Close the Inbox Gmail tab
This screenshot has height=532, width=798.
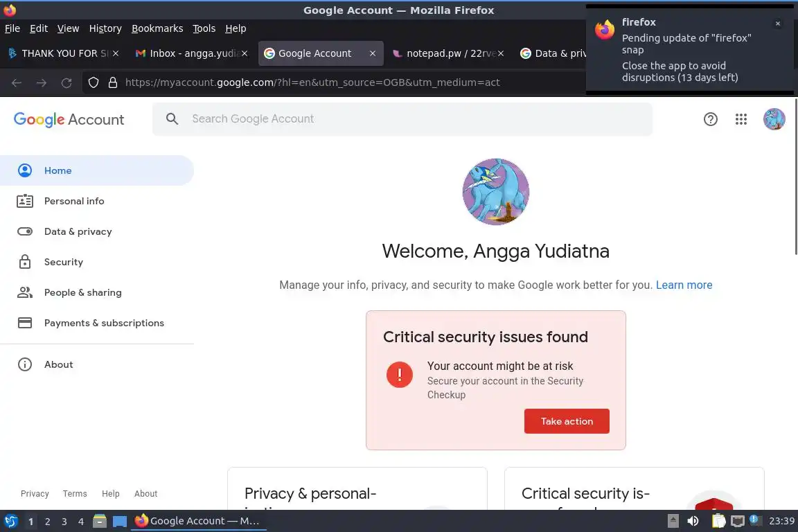click(245, 53)
